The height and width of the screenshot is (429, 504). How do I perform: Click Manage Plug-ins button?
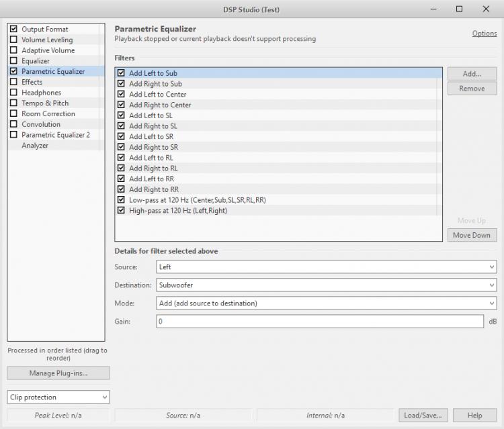58,373
